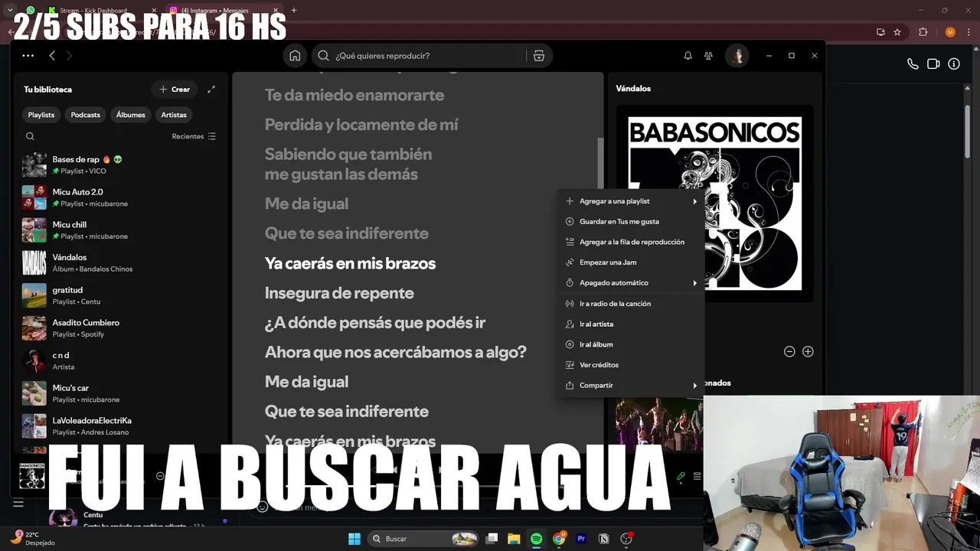Open the profile avatar menu
This screenshot has width=980, height=551.
point(737,56)
